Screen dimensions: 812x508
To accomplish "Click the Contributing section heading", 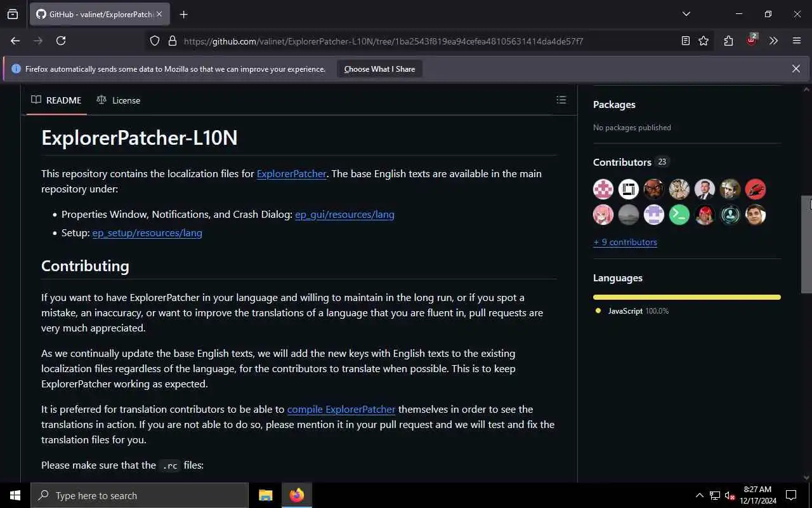I will click(85, 265).
